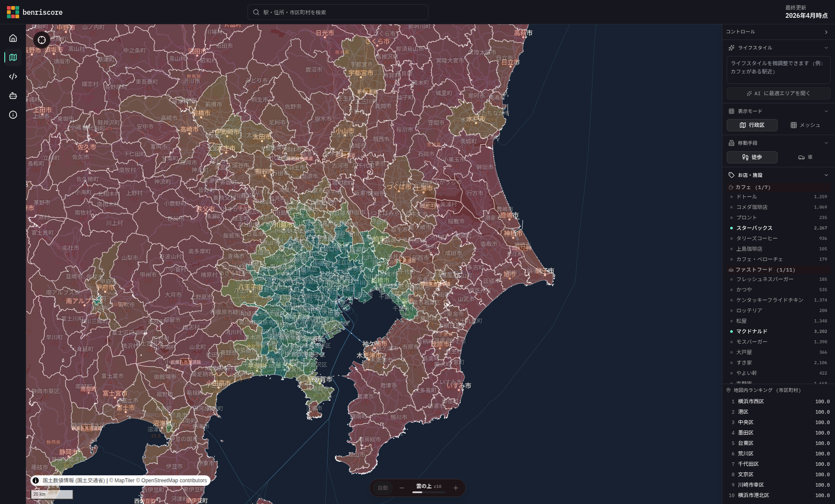
Task: Click the ライフスタイル sparkle icon
Action: click(731, 48)
